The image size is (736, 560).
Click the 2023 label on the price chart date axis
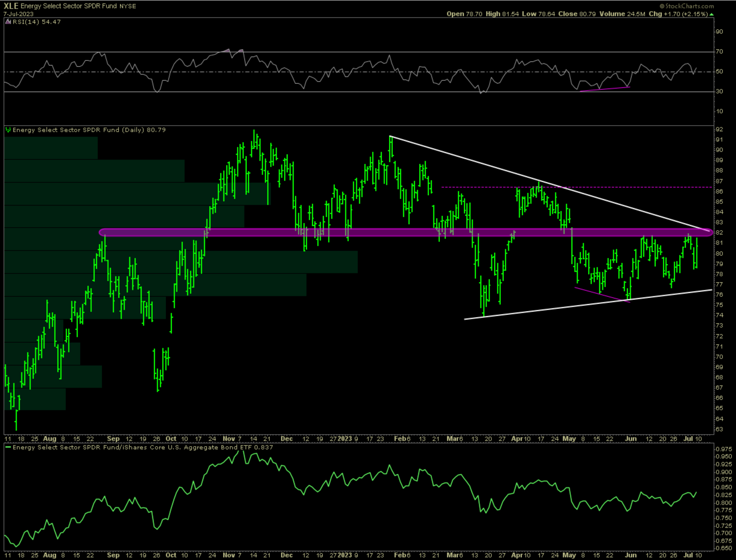click(345, 439)
